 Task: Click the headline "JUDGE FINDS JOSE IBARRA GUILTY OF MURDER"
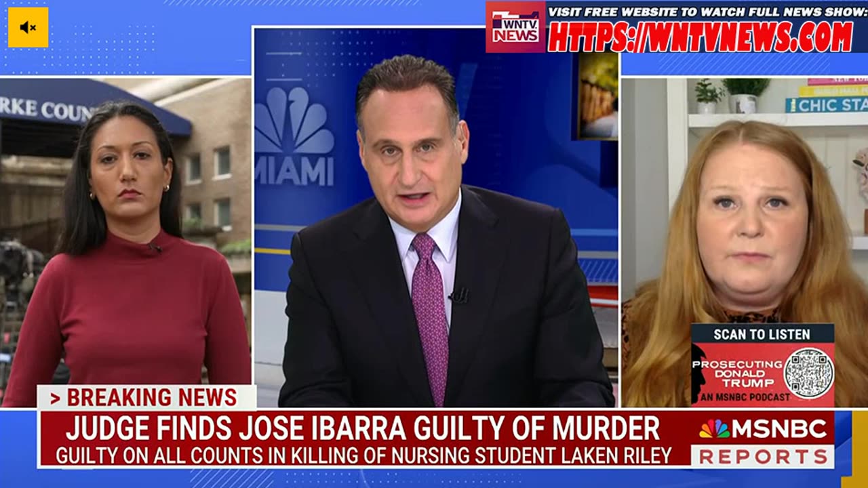coord(363,428)
